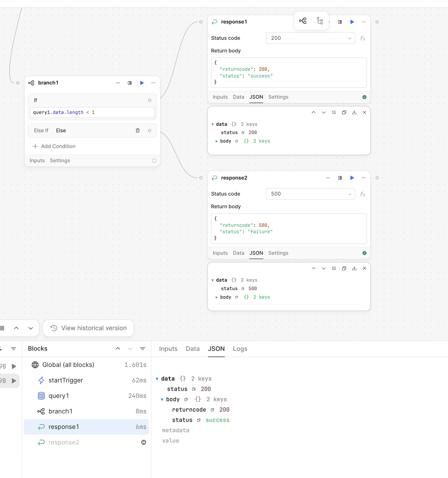Image resolution: width=448 pixels, height=478 pixels.
Task: Run the branch1 block with play icon
Action: pyautogui.click(x=142, y=83)
